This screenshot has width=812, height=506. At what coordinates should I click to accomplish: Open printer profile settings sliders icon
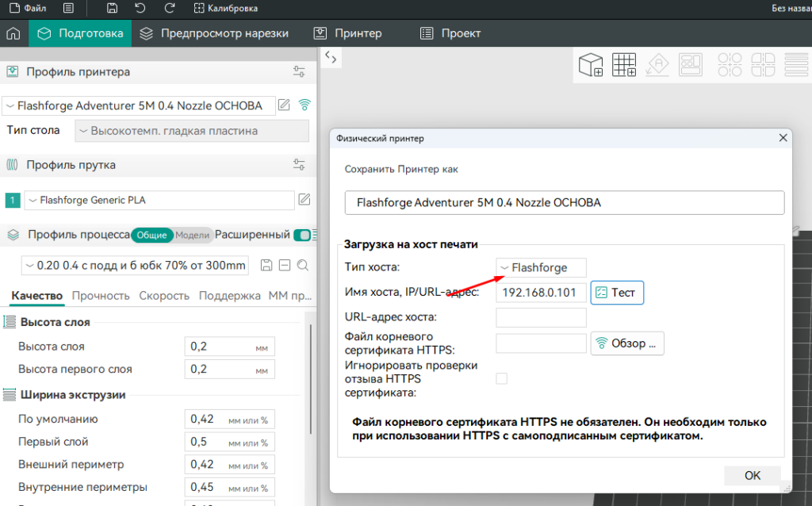tap(299, 72)
